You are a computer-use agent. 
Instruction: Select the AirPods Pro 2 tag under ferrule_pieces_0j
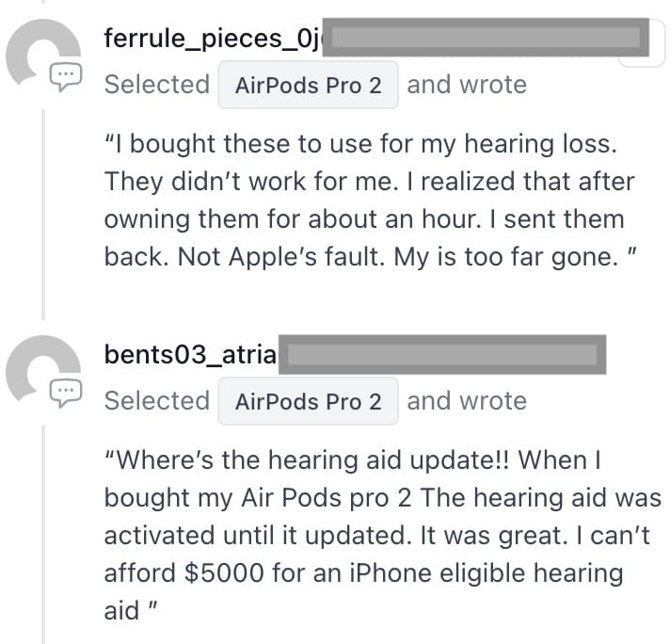click(x=308, y=85)
